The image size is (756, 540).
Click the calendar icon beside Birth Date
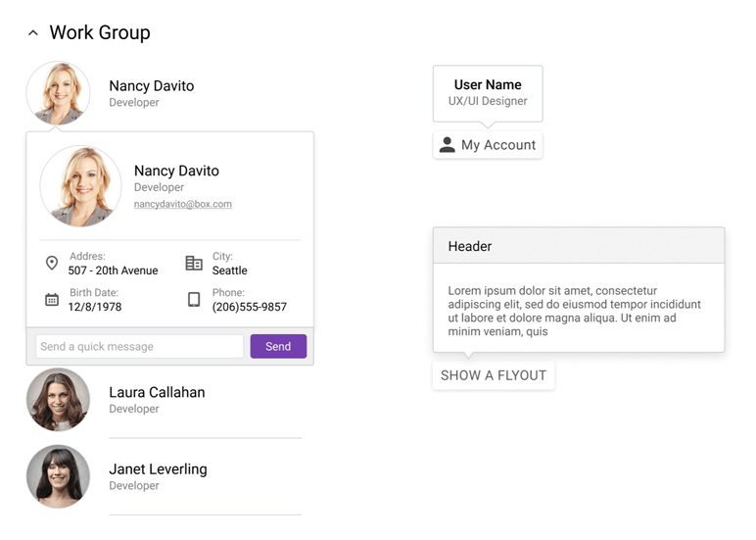52,300
